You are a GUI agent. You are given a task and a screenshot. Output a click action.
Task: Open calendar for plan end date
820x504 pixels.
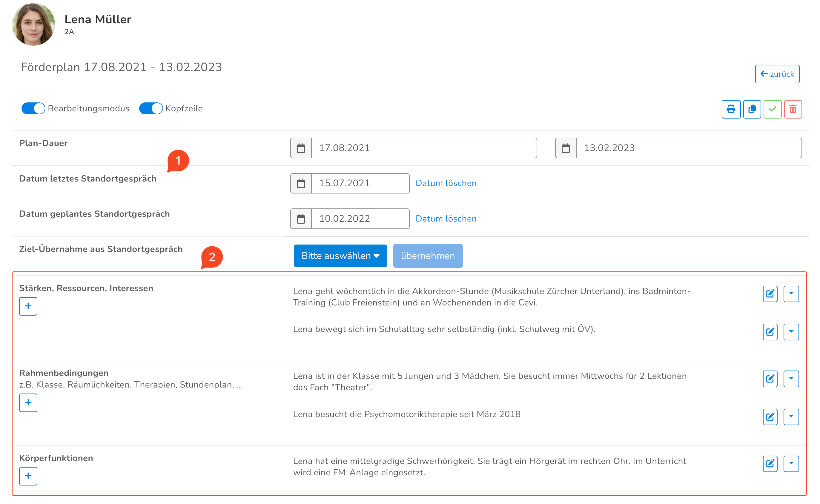click(x=565, y=148)
